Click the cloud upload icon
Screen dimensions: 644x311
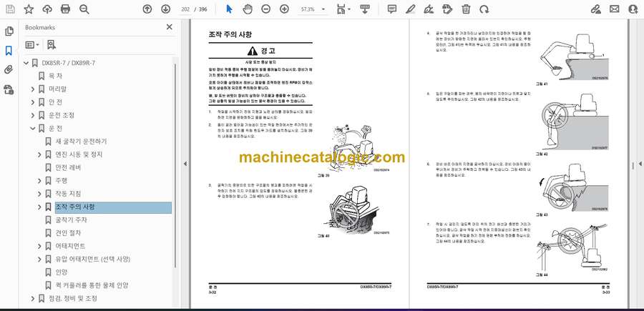[47, 9]
